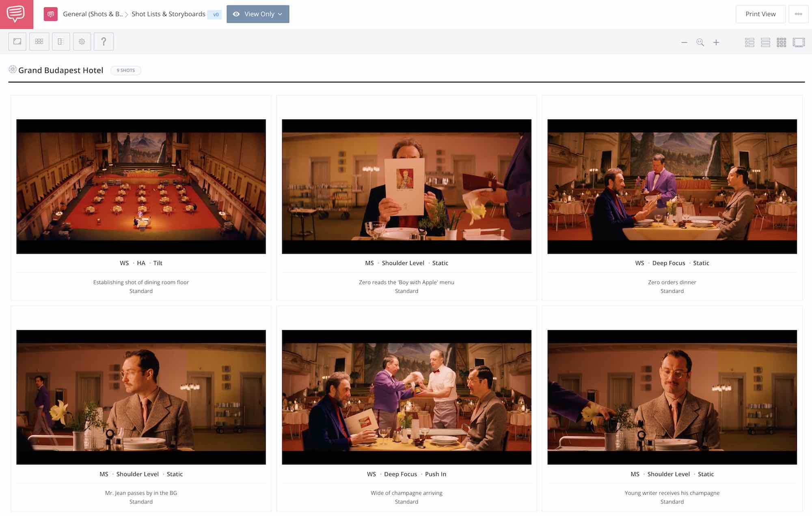Click 'Young writer receives his champagne' description
This screenshot has width=812, height=516.
[x=672, y=493]
